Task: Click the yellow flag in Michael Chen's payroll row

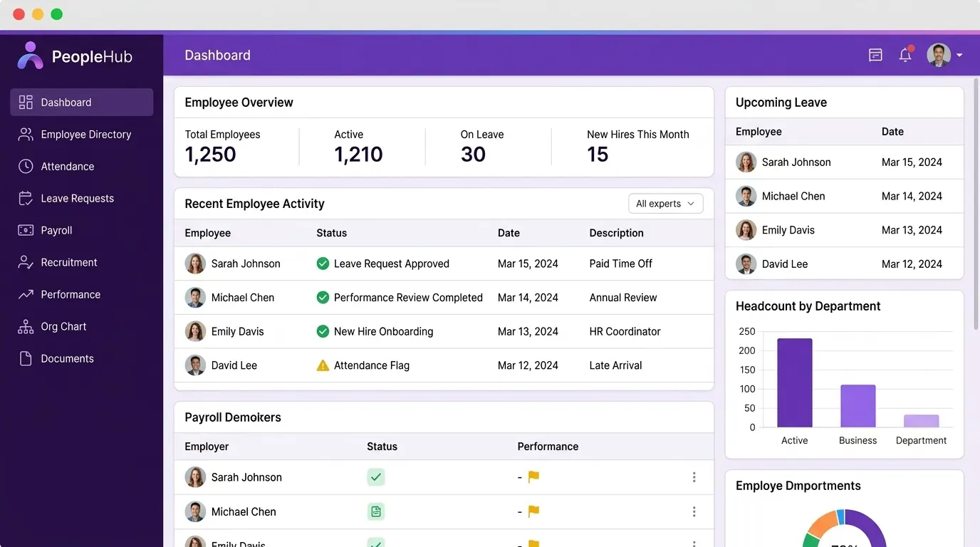Action: pyautogui.click(x=533, y=511)
